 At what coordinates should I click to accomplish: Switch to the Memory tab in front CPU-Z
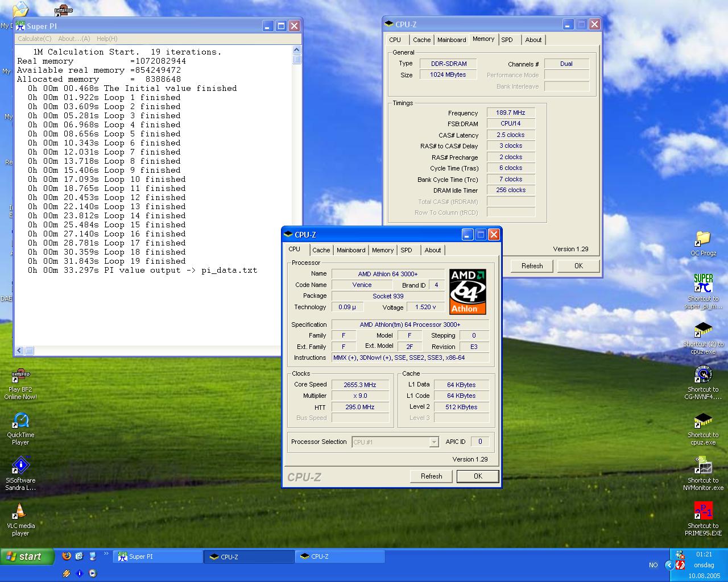click(x=383, y=250)
